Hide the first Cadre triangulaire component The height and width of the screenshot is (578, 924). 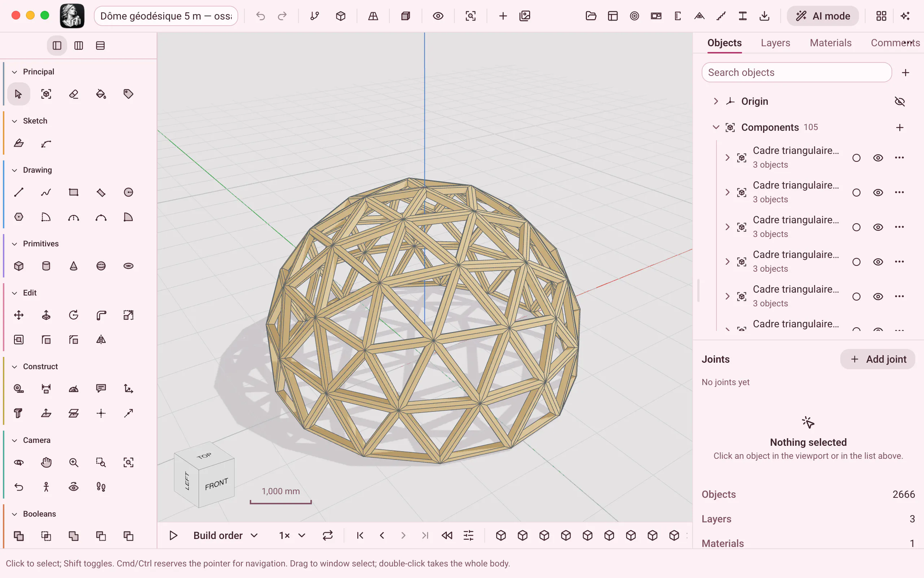(x=878, y=158)
